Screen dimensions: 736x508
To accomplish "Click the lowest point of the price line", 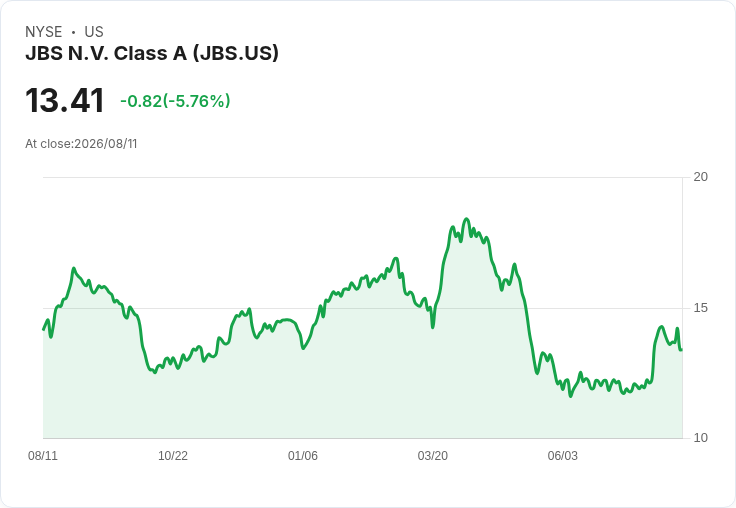I will pyautogui.click(x=571, y=396).
